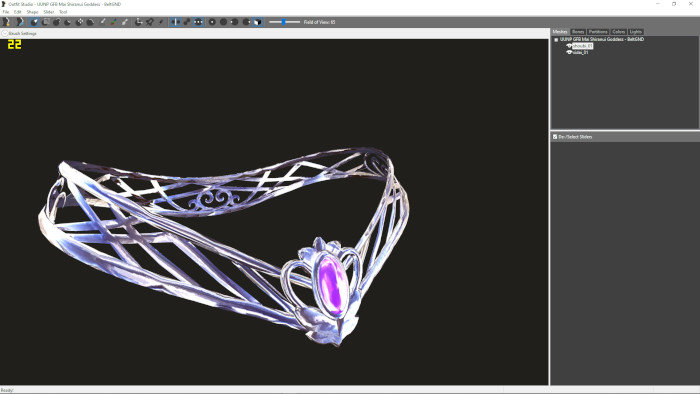Restore down the Outfit Studio window
This screenshot has height=394, width=700.
point(674,4)
